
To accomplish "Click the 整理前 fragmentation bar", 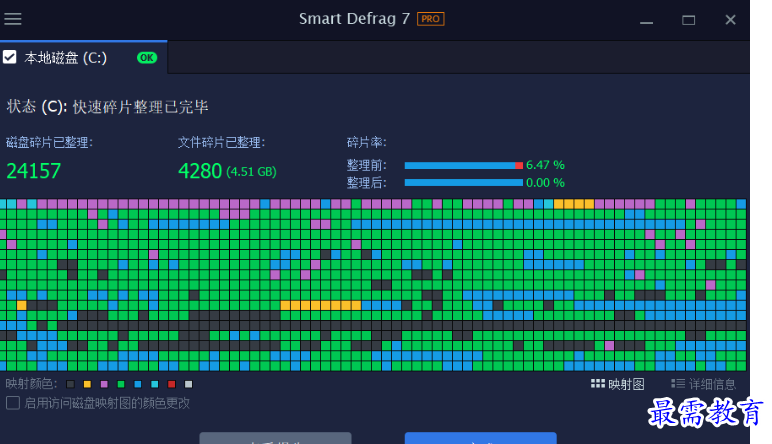I will [x=463, y=165].
